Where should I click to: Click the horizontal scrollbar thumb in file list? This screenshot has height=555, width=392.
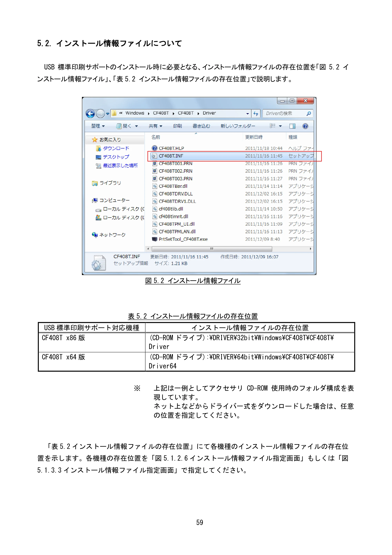212,249
